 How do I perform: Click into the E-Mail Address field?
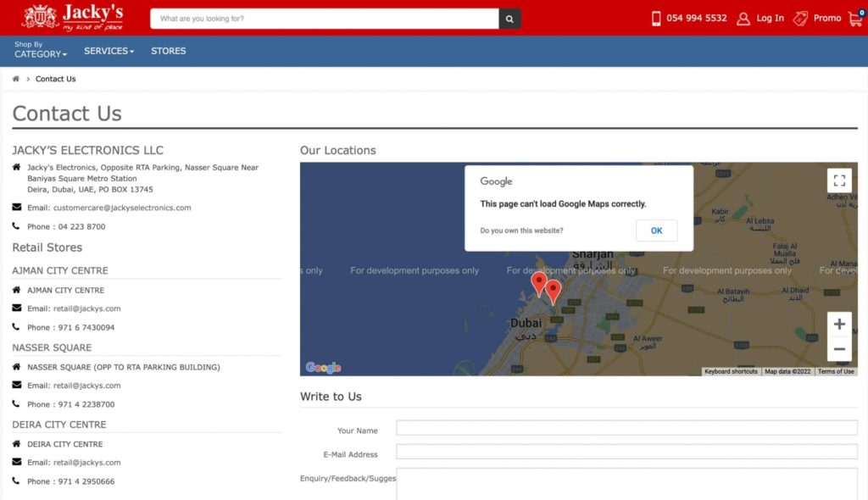[626, 452]
